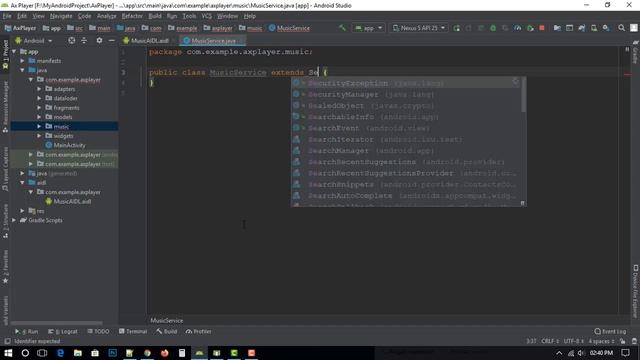Screen dimensions: 640x360
Task: Open Firefox from the taskbar
Action: (x=164, y=353)
